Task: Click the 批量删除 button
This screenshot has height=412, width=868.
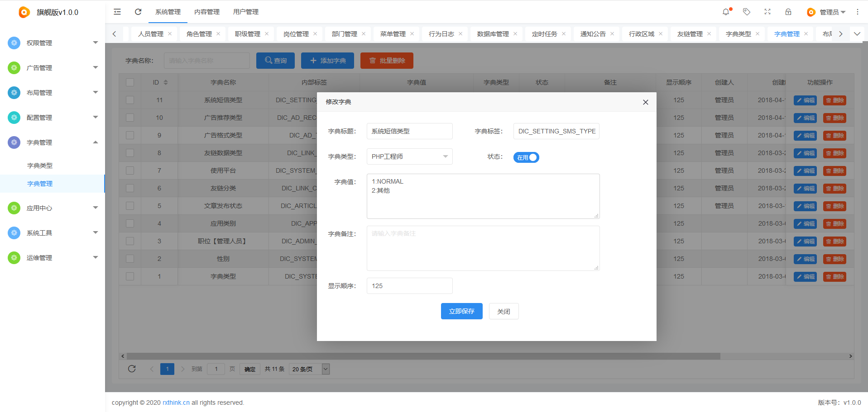Action: [387, 61]
